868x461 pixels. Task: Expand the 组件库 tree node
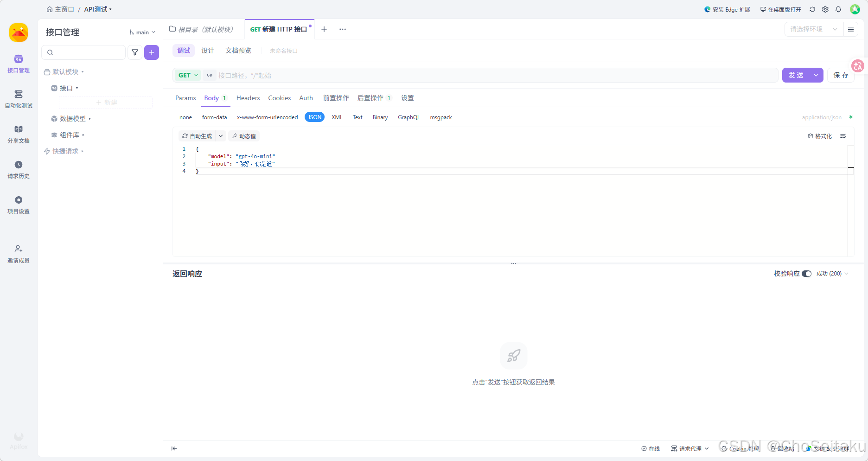(68, 135)
